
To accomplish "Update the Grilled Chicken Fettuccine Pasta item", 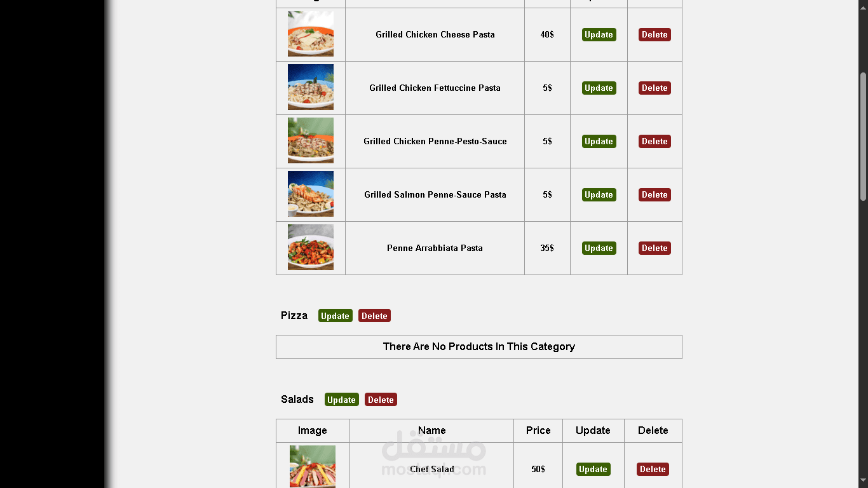I will [x=599, y=88].
